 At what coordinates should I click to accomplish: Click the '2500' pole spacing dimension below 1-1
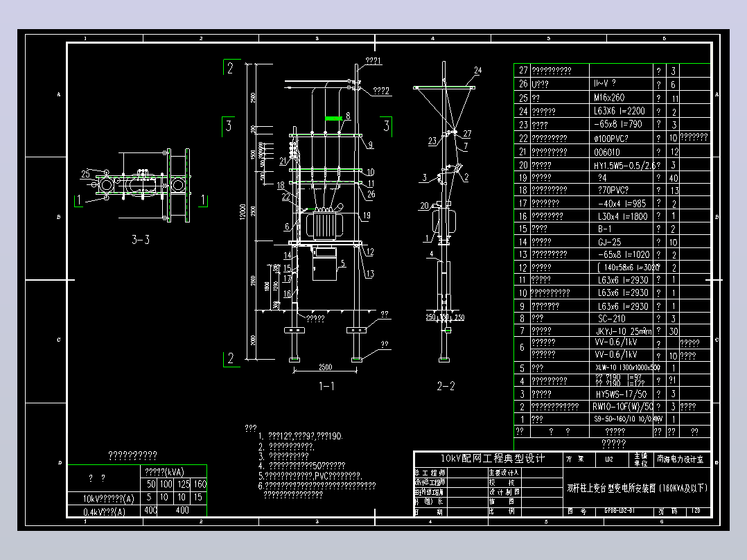326,367
